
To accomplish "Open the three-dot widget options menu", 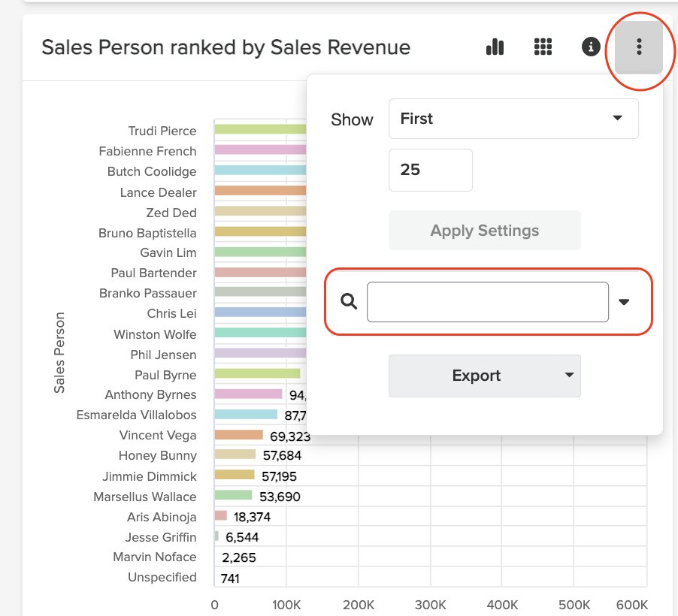I will (x=638, y=47).
